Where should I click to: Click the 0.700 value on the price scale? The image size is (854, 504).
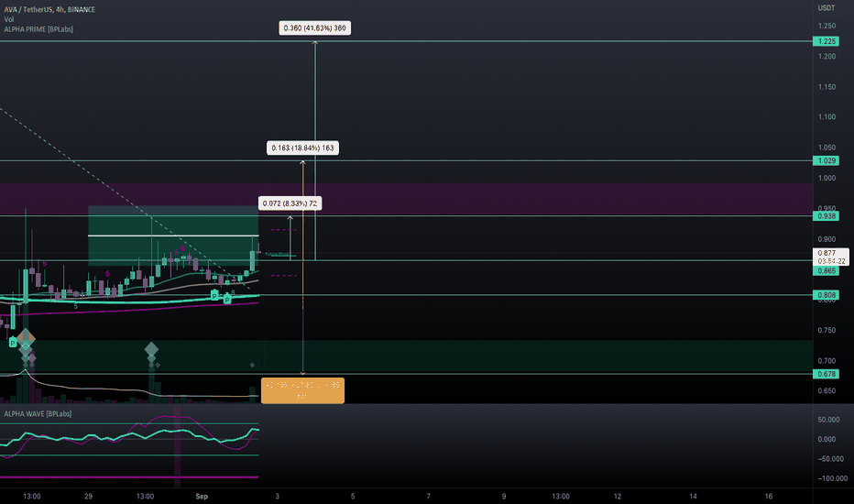[x=827, y=361]
